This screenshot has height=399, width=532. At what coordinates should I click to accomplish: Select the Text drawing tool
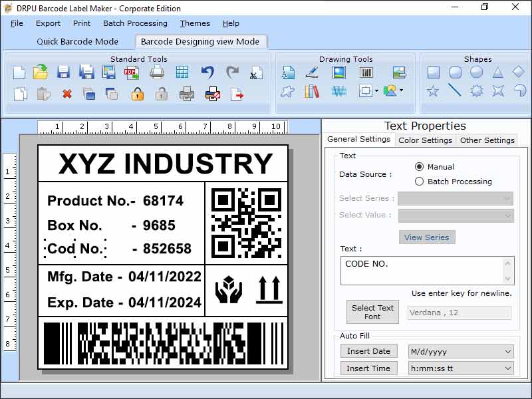coord(289,72)
